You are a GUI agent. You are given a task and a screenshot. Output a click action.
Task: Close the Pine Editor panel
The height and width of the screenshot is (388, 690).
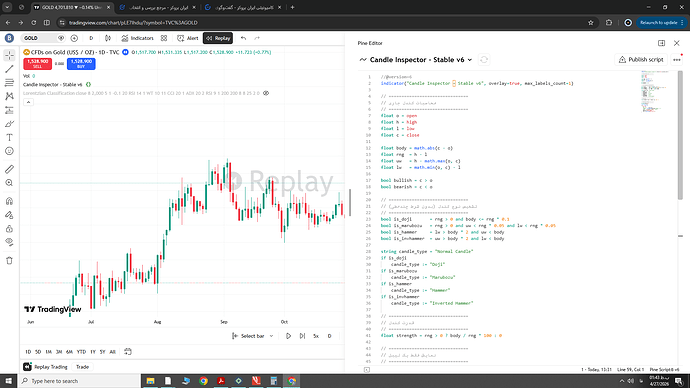[x=677, y=43]
